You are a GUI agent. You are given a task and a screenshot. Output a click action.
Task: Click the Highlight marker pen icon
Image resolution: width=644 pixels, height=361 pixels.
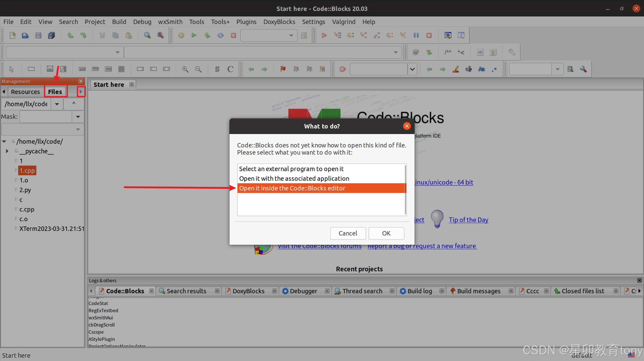[456, 69]
